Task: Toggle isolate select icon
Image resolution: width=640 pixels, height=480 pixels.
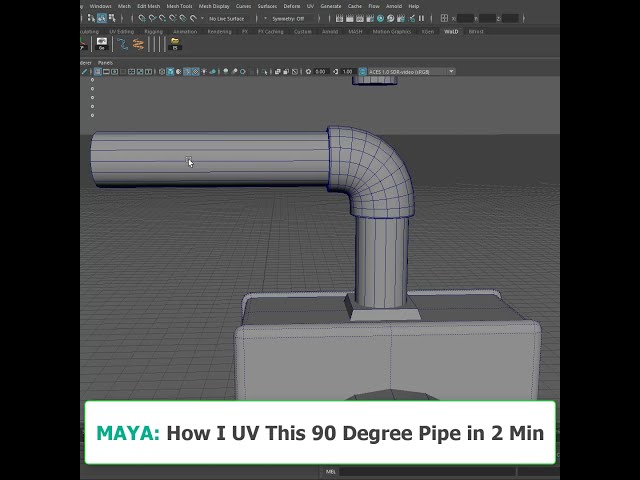Action: click(265, 72)
